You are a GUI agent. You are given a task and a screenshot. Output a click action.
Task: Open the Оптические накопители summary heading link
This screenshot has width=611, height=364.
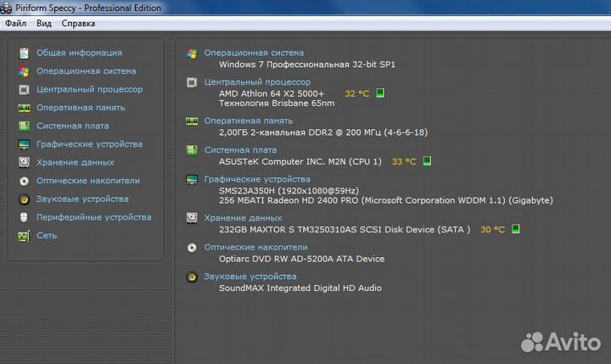pyautogui.click(x=255, y=247)
